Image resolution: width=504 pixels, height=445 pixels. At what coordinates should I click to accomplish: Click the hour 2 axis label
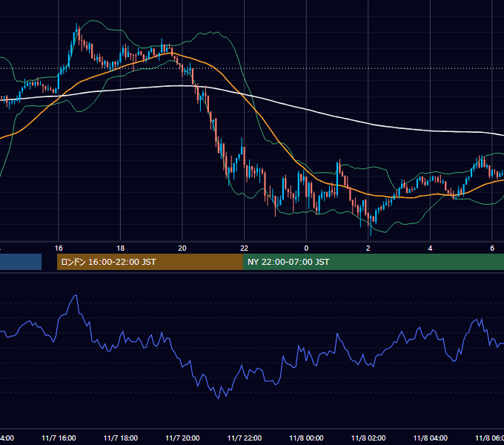(368, 248)
